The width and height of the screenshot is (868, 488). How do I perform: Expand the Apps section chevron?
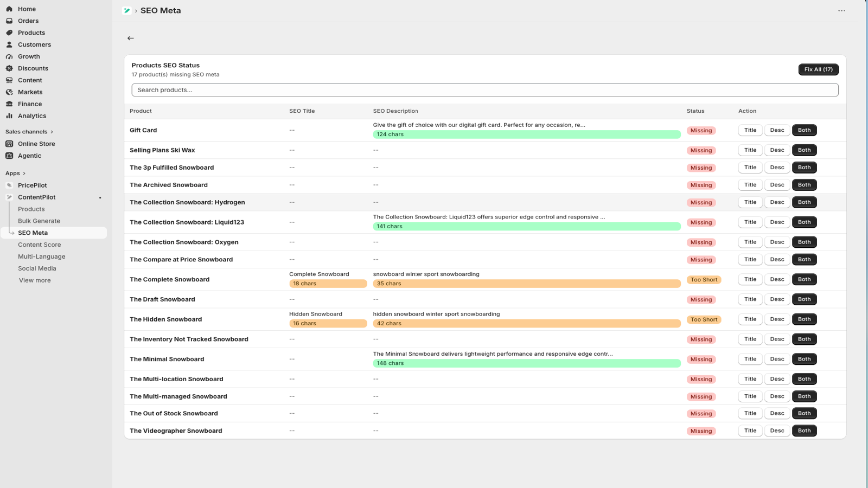tap(24, 174)
